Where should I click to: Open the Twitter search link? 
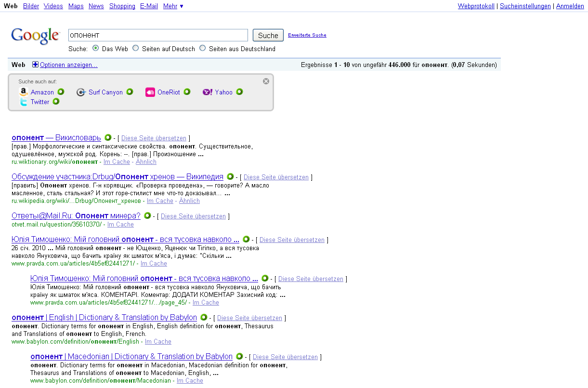pos(40,102)
